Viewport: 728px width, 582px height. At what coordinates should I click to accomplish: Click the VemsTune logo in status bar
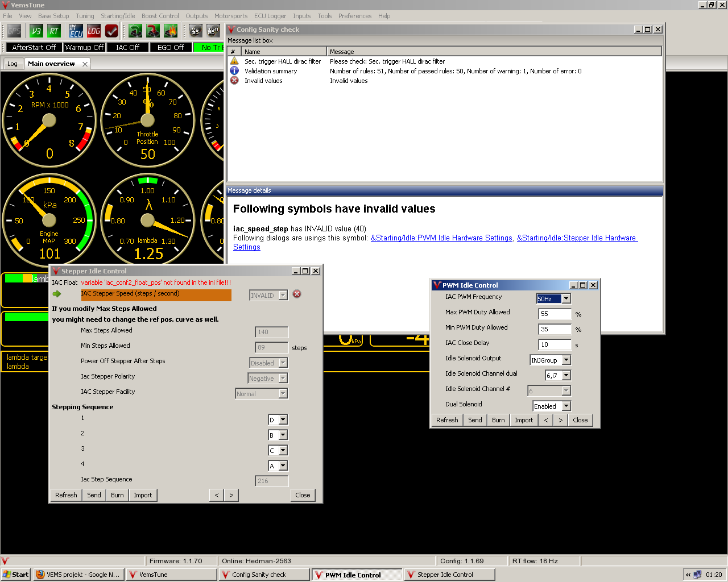tap(5, 561)
